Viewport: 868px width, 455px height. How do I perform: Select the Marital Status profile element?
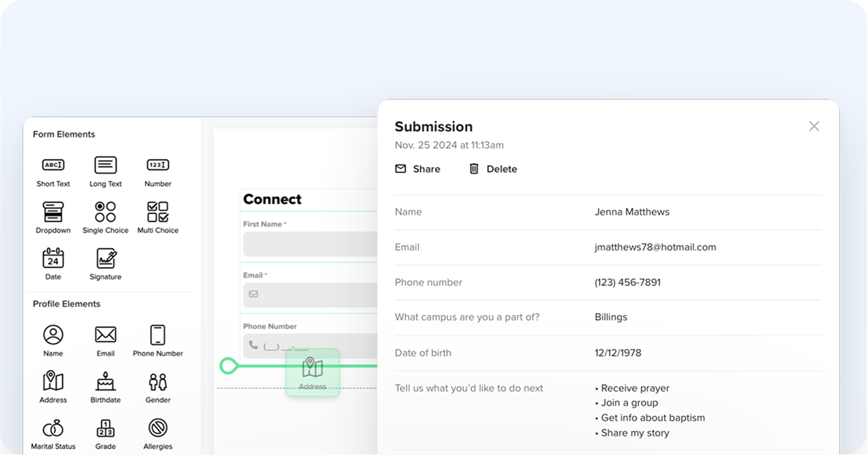click(x=53, y=434)
